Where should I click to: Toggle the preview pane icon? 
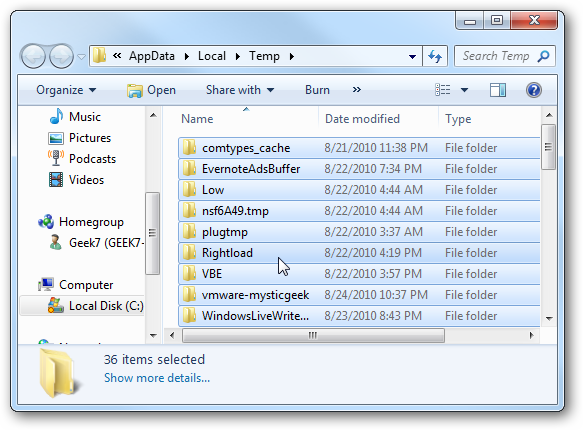point(497,90)
